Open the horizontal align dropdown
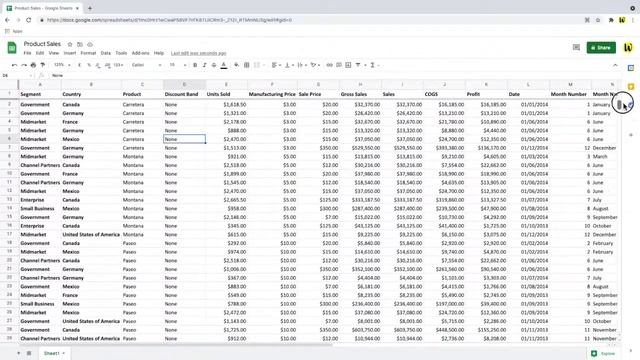This screenshot has width=640, height=360. tap(276, 65)
